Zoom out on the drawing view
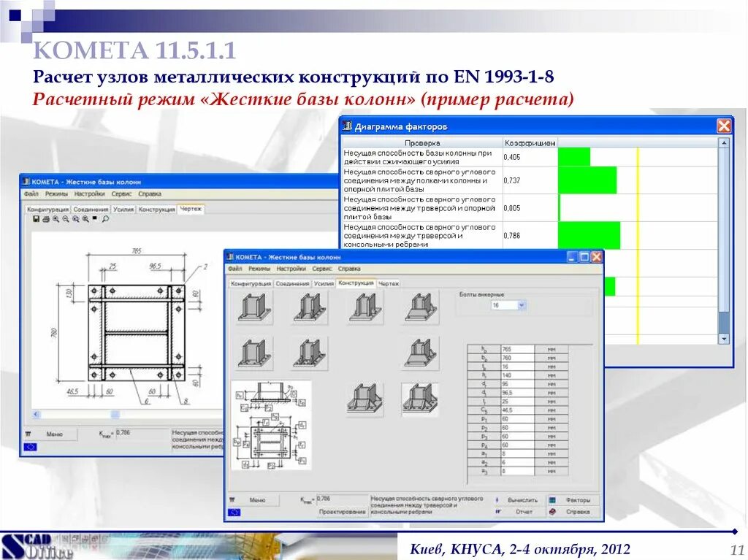Image resolution: width=748 pixels, height=560 pixels. [65, 219]
